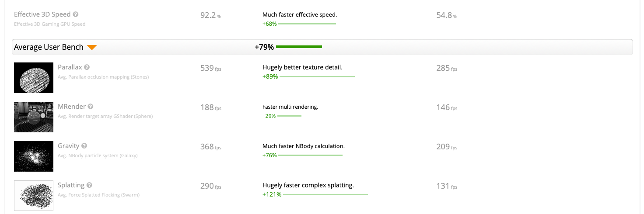Image resolution: width=644 pixels, height=214 pixels.
Task: Click the Gravity benchmark label
Action: click(68, 146)
